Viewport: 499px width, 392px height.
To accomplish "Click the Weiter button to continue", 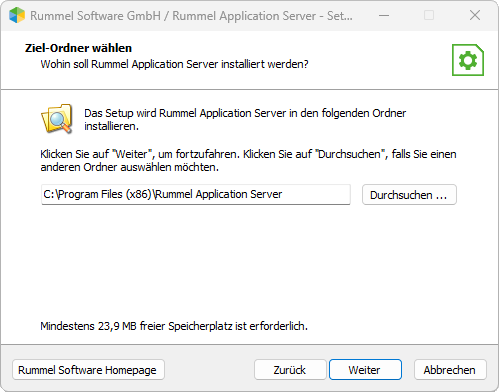I will point(365,370).
